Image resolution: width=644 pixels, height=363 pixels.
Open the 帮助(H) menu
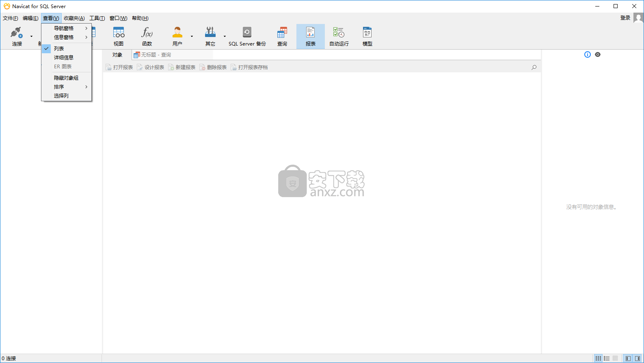[140, 18]
